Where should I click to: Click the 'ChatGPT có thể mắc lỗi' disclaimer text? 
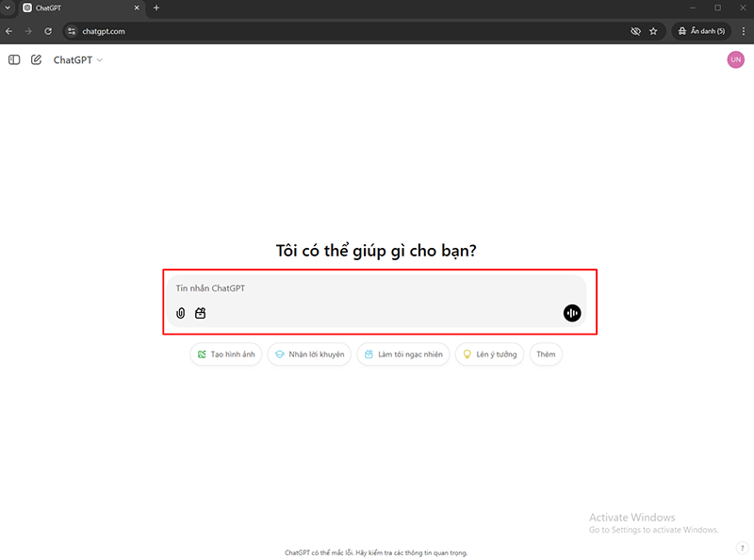coord(376,552)
